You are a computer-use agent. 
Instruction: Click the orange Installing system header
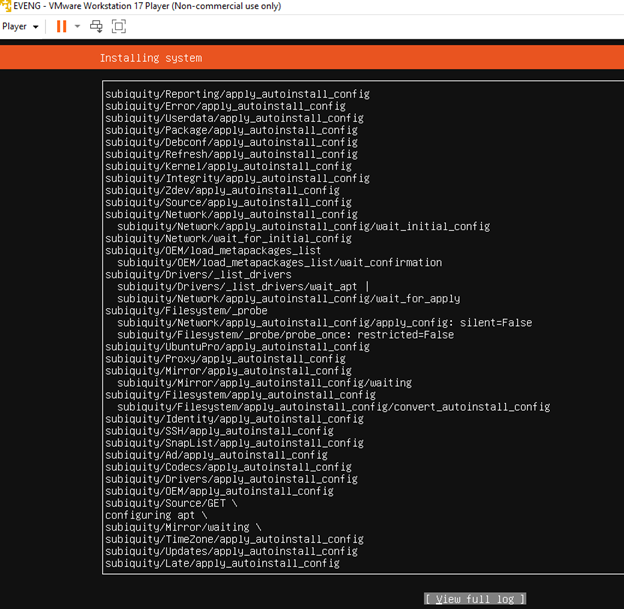[x=150, y=58]
